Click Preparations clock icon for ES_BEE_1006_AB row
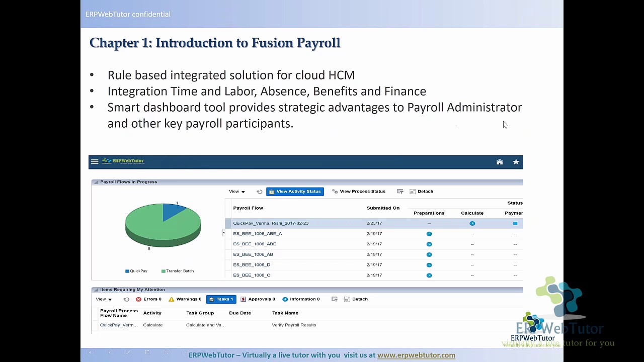 pos(429,254)
